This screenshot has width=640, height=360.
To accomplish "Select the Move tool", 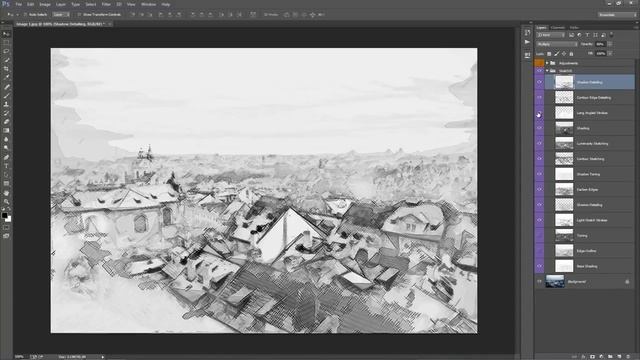I will tap(6, 34).
